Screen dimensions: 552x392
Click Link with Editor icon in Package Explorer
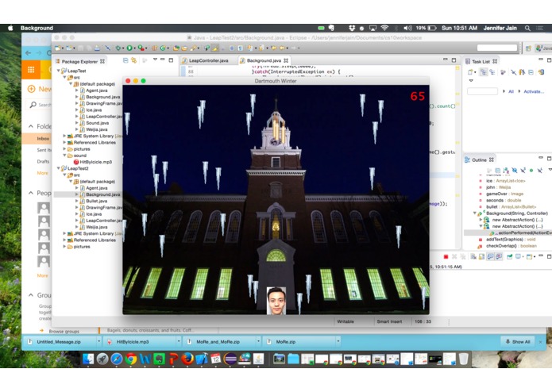133,60
